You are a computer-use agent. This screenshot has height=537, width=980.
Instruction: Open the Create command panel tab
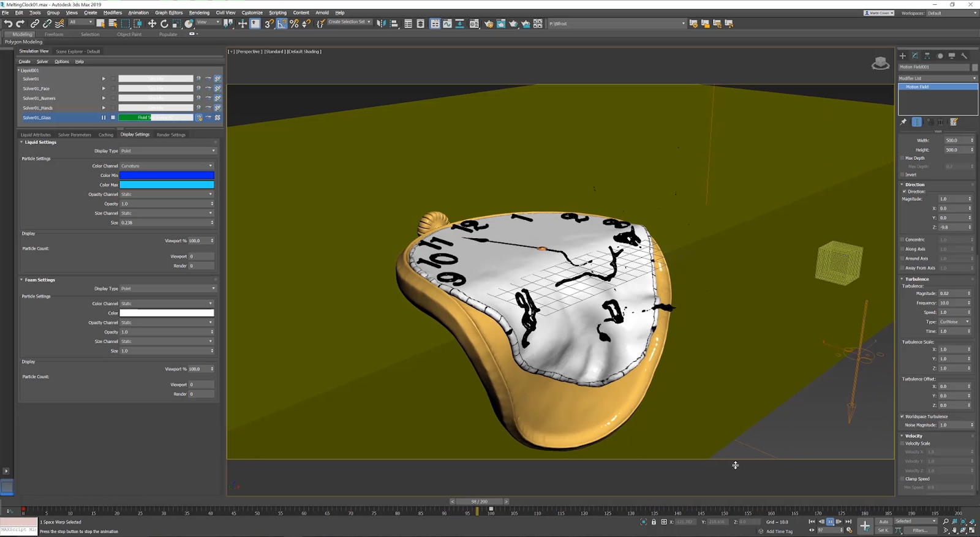click(903, 56)
